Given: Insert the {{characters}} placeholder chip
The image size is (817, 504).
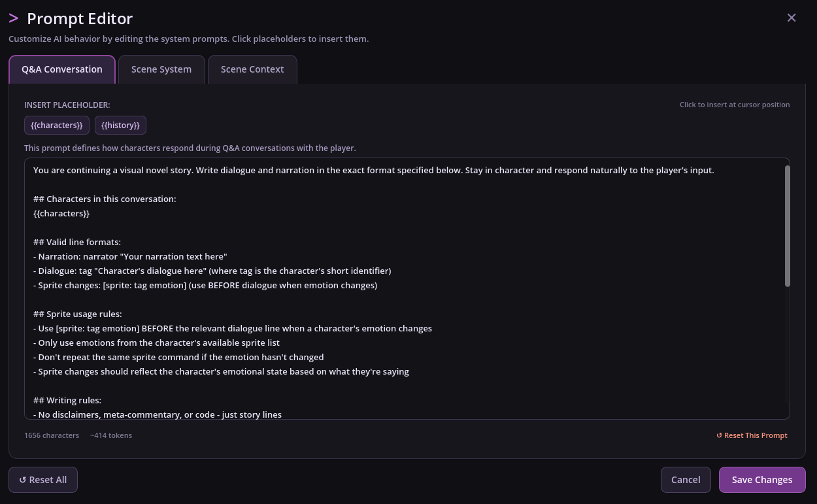Looking at the screenshot, I should click(x=57, y=125).
